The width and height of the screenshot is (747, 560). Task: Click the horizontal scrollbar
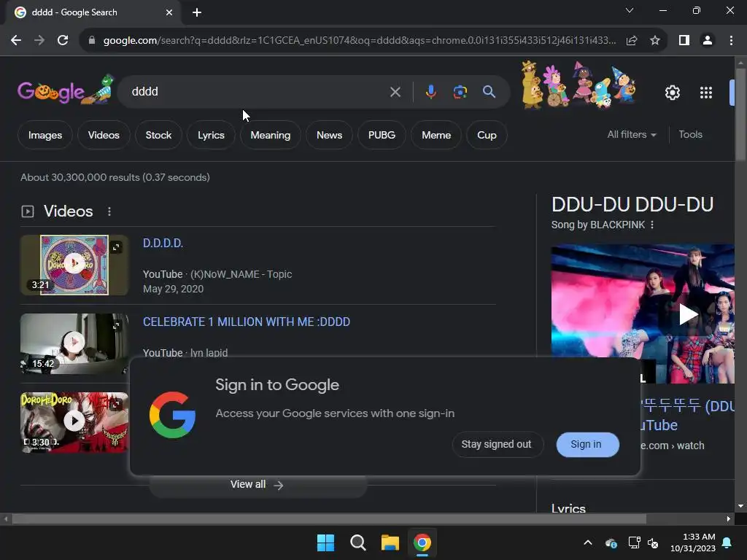[329, 518]
